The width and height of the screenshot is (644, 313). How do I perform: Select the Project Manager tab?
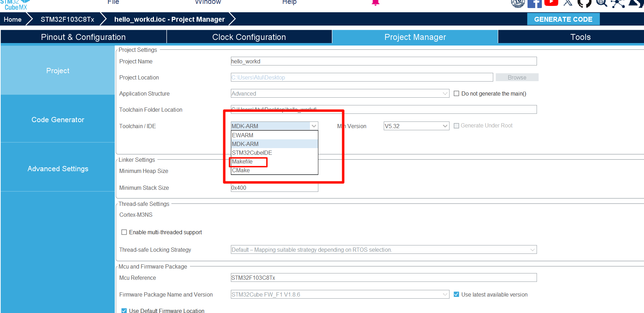click(x=415, y=37)
